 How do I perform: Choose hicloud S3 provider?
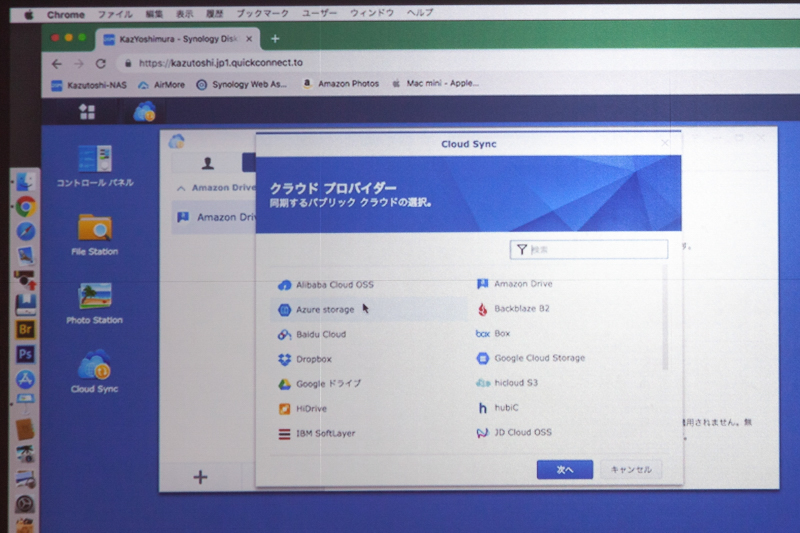(x=507, y=383)
